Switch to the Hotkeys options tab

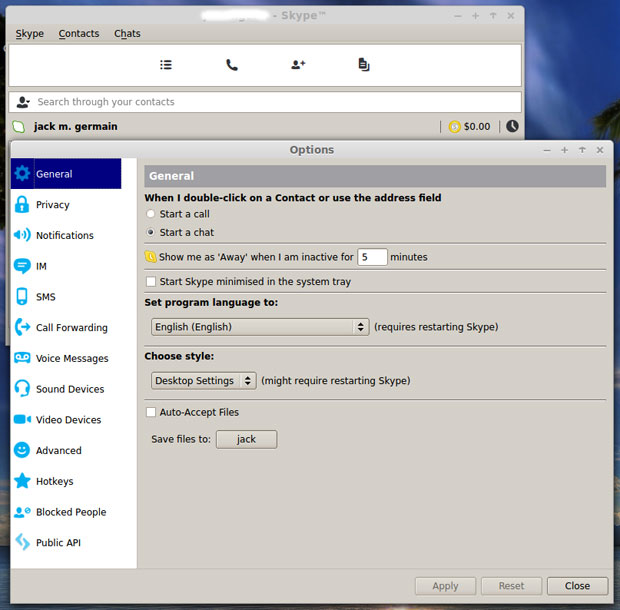pos(66,481)
